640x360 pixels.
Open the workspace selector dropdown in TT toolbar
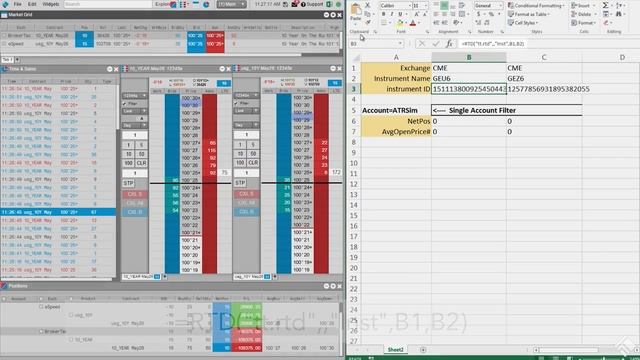231,4
